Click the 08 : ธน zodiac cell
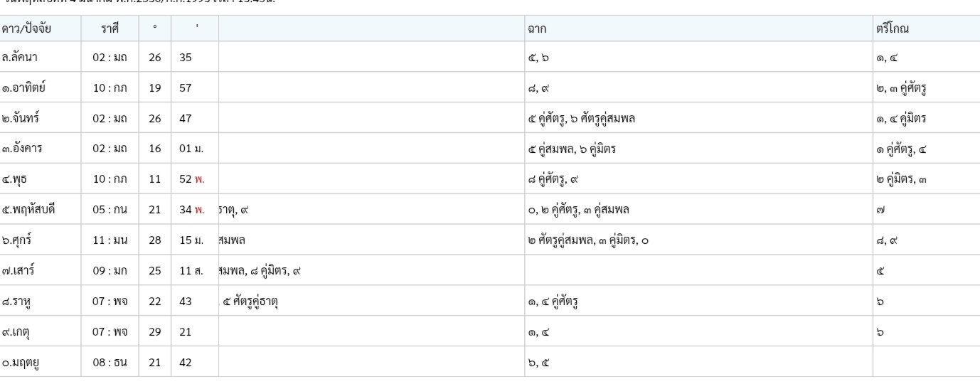This screenshot has height=384, width=980. coord(110,362)
